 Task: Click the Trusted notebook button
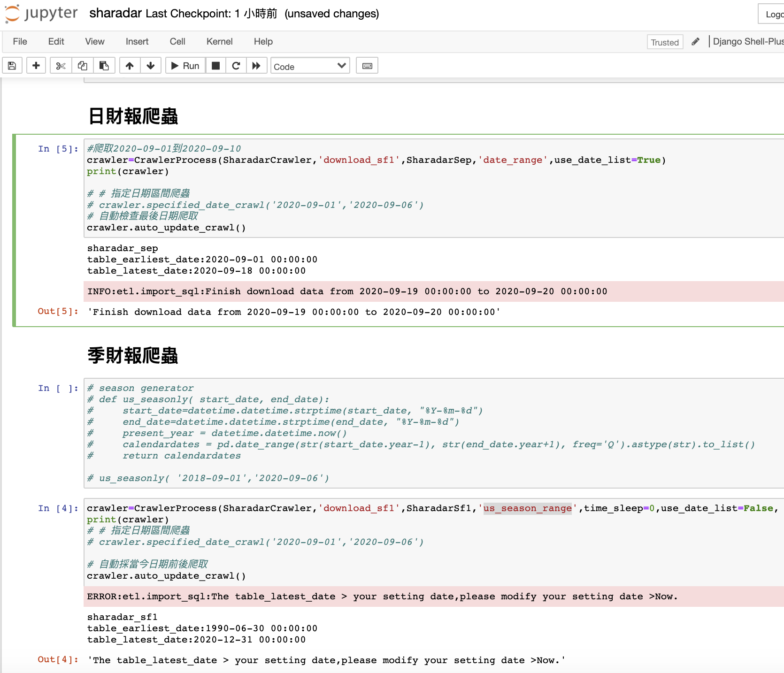pyautogui.click(x=664, y=42)
